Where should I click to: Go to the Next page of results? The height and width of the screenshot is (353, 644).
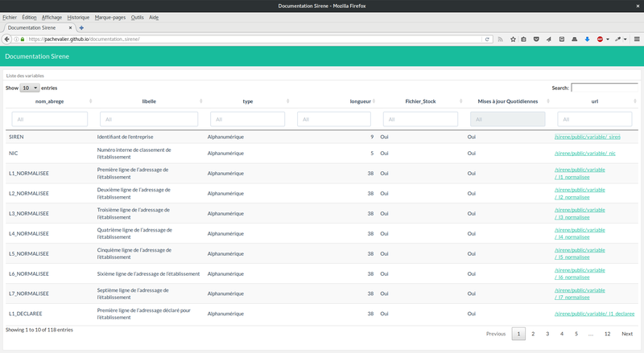click(626, 334)
